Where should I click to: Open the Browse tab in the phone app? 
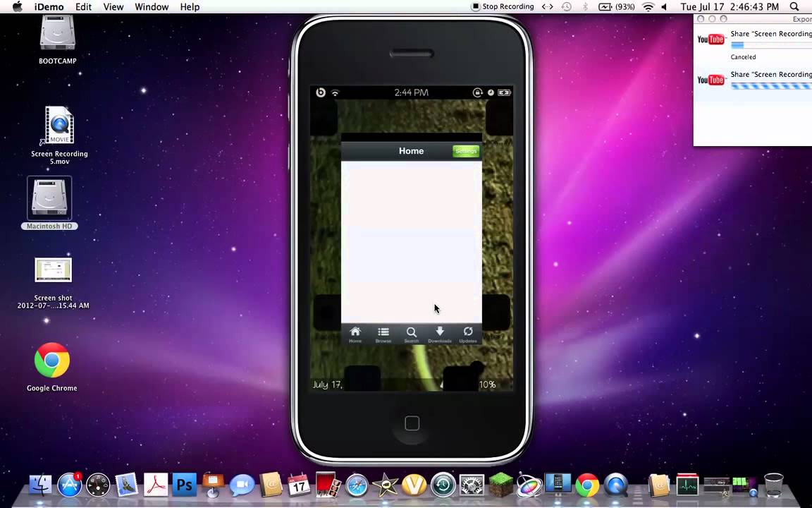[383, 334]
